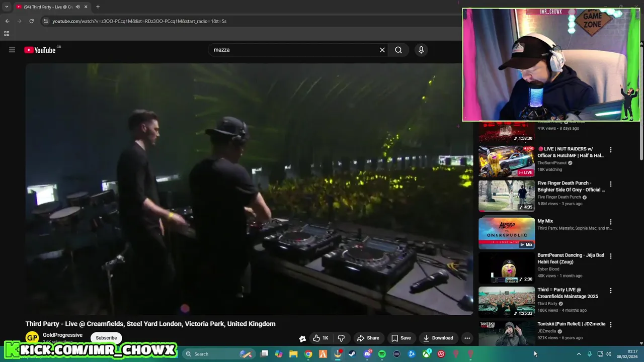644x362 pixels.
Task: Open Steam from the taskbar
Action: point(352,354)
